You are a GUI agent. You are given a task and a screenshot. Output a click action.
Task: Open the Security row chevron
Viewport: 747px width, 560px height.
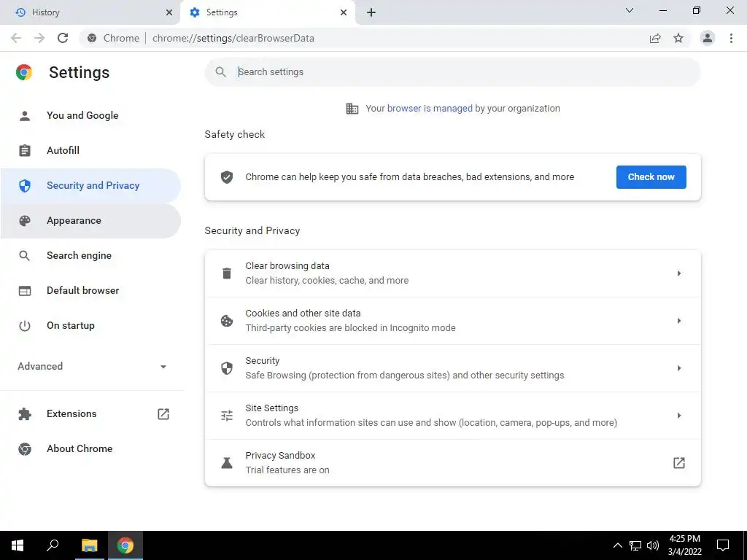[x=679, y=368]
